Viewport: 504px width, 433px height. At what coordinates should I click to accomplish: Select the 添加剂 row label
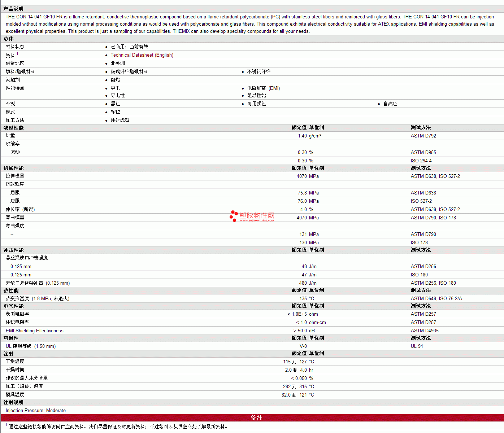pos(13,80)
